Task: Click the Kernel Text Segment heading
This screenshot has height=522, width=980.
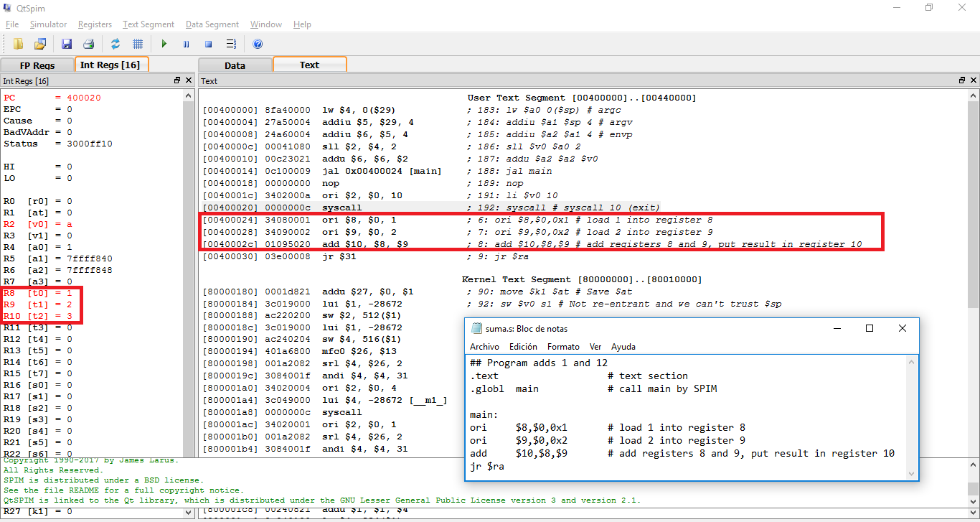Action: coord(582,279)
